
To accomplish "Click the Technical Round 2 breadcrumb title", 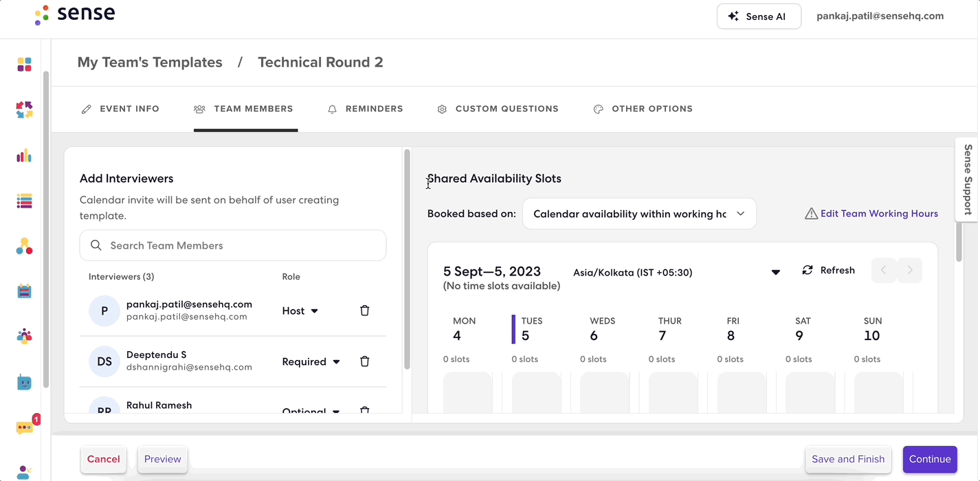I will pyautogui.click(x=320, y=63).
